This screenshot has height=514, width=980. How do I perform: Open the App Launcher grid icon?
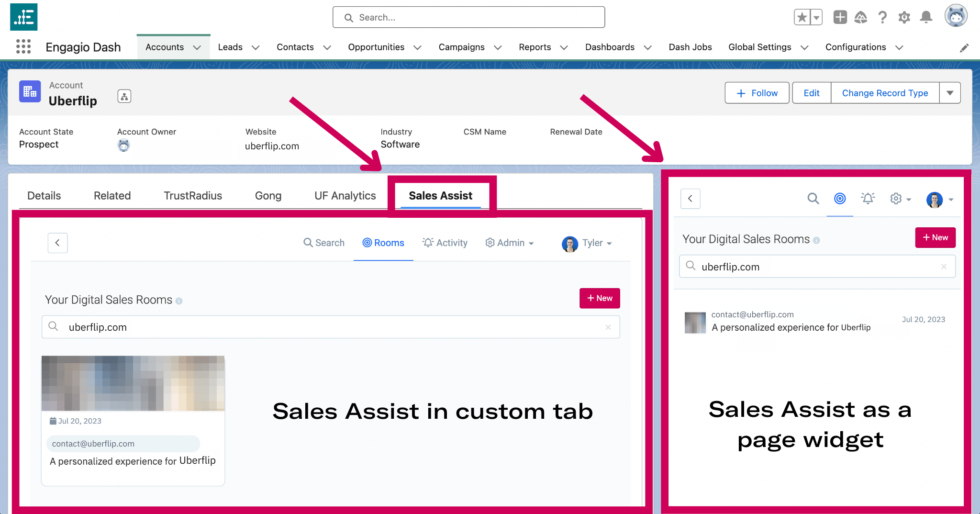23,46
